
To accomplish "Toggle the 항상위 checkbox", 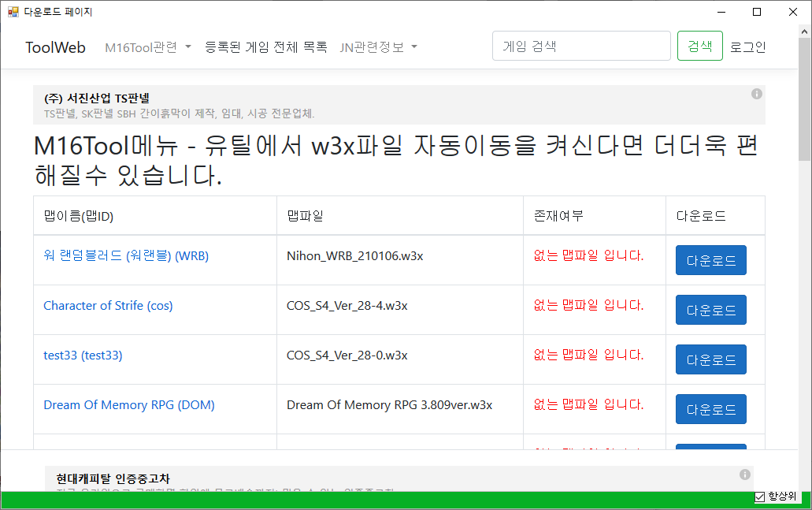I will (760, 497).
